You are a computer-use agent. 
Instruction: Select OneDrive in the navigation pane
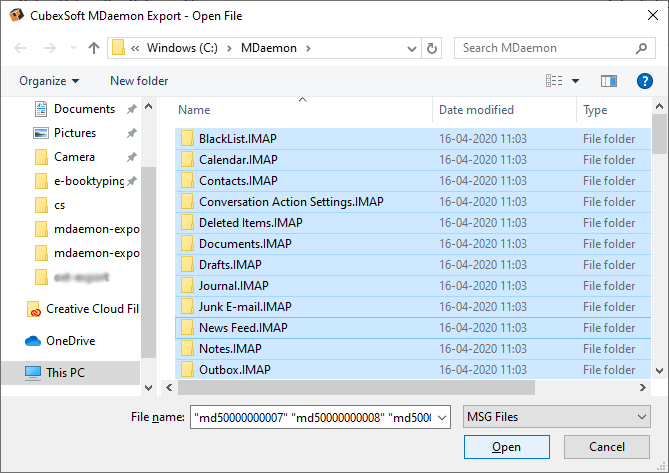pos(70,341)
